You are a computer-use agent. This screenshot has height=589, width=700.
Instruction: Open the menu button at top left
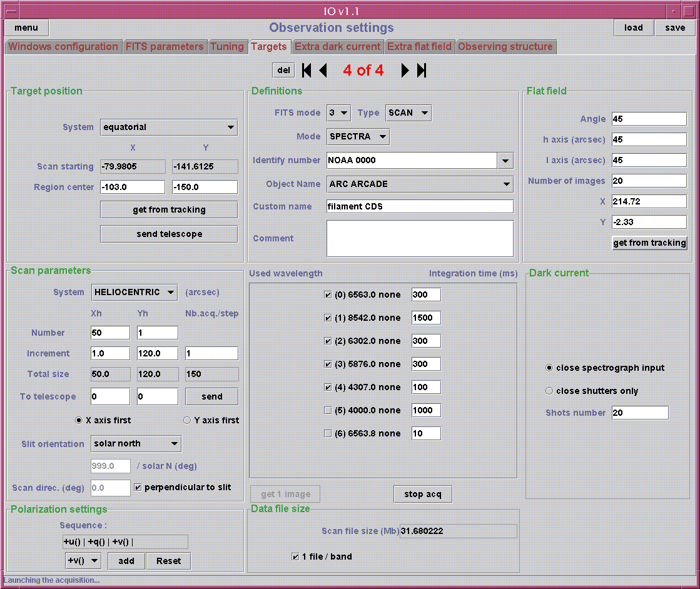(x=26, y=28)
